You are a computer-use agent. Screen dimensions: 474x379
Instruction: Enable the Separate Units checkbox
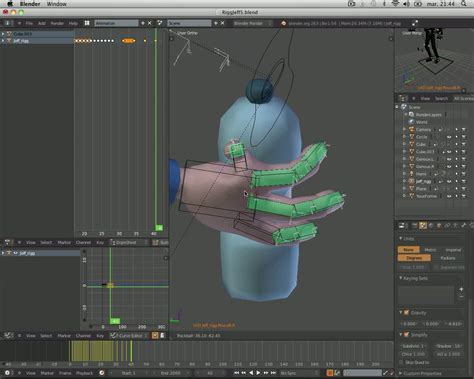coord(436,267)
